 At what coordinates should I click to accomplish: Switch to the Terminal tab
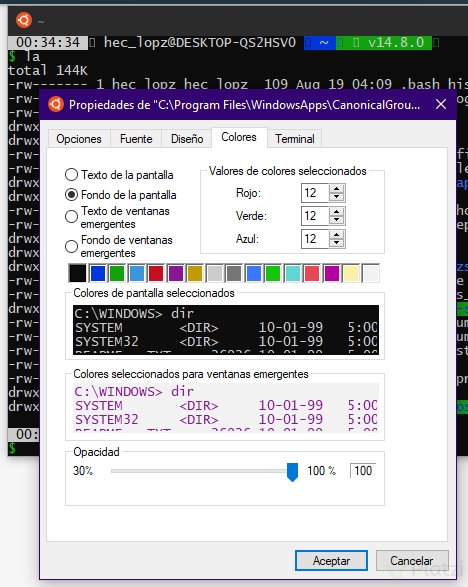[295, 139]
